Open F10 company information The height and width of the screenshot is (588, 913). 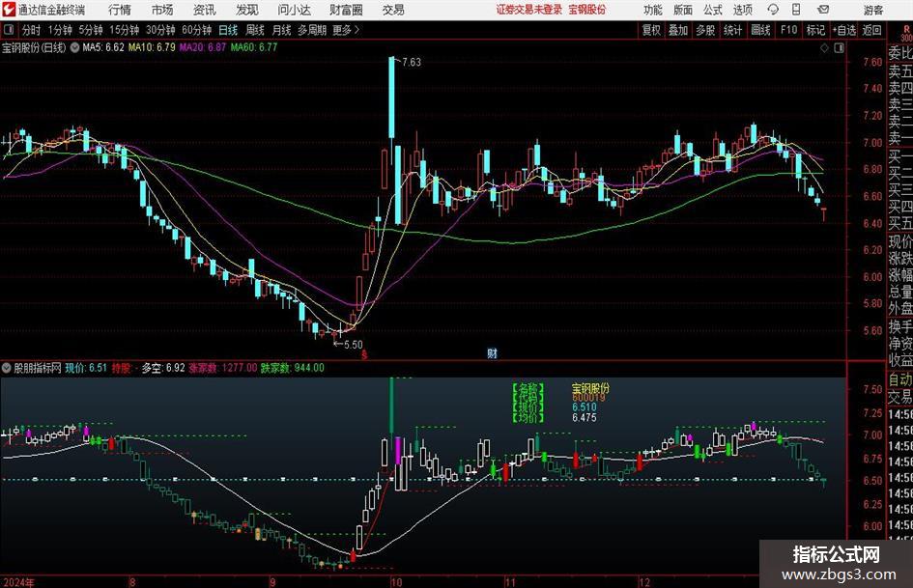click(x=788, y=30)
